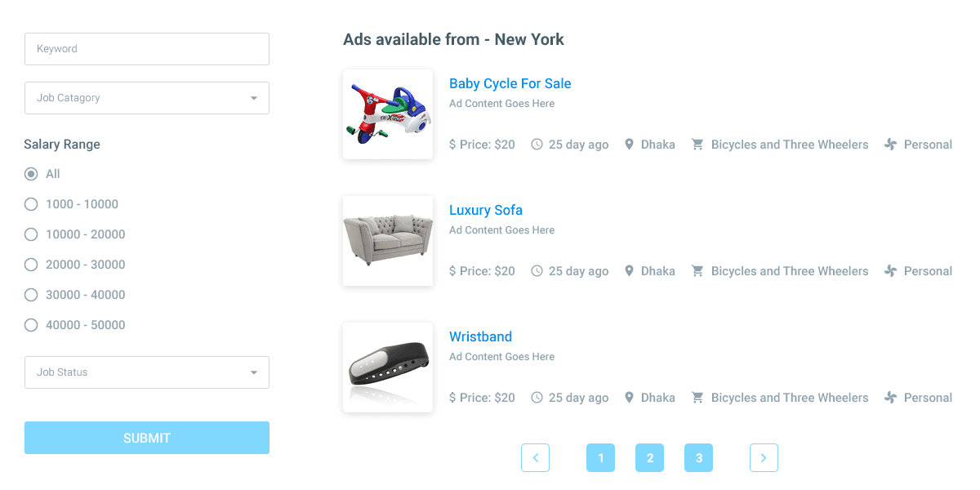Click the Luxury Sofa thumbnail image

(x=388, y=241)
